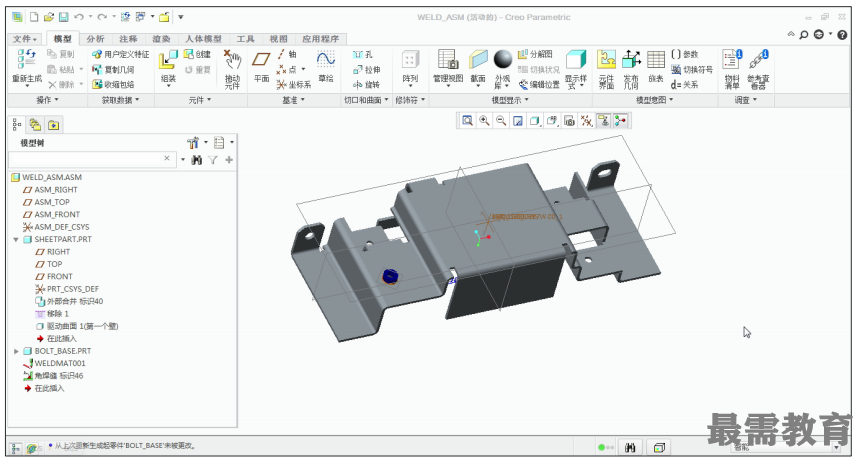This screenshot has height=469, width=859.
Task: Expand the Model Display (模型显示) group
Action: (x=510, y=100)
